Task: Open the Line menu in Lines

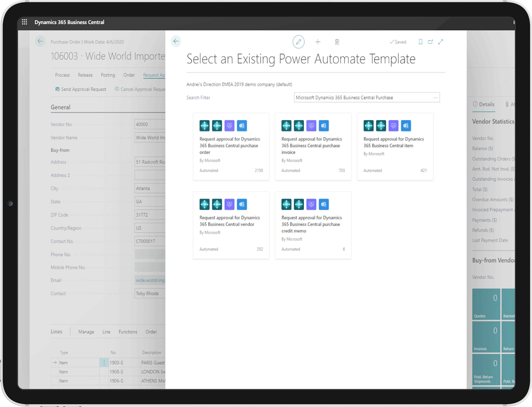Action: 106,332
